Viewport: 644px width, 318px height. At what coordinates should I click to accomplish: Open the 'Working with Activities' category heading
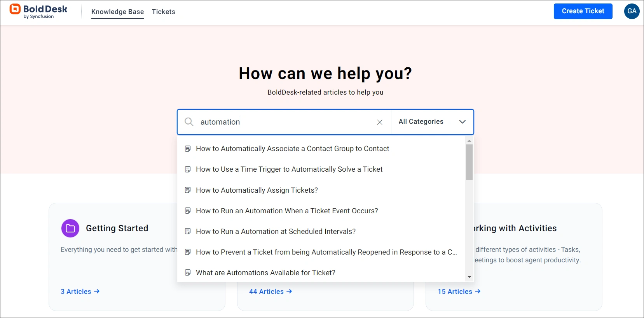(x=515, y=228)
